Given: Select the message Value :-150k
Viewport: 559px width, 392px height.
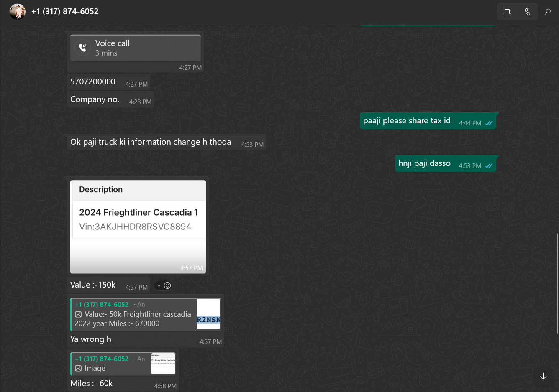Looking at the screenshot, I should coord(93,285).
